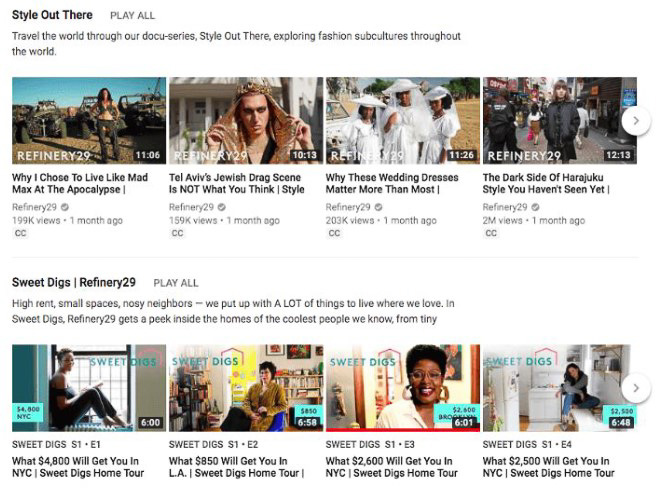Open Dark Side Of Harajuku thumbnail
The width and height of the screenshot is (664, 491).
560,120
